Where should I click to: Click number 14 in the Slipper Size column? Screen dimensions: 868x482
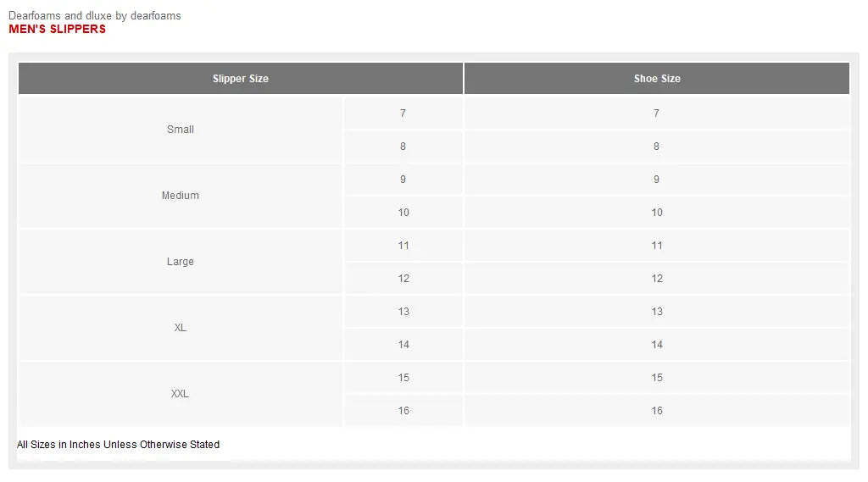pos(403,345)
